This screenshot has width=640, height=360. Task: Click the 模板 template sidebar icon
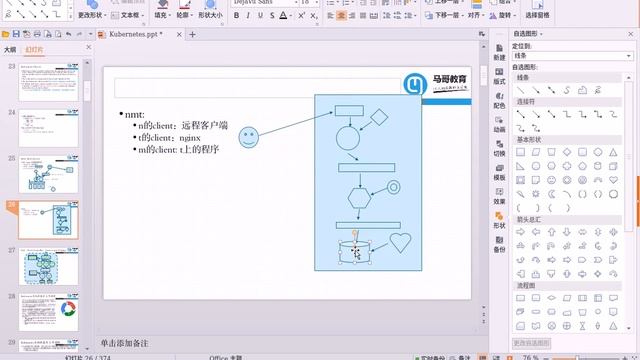[x=499, y=173]
